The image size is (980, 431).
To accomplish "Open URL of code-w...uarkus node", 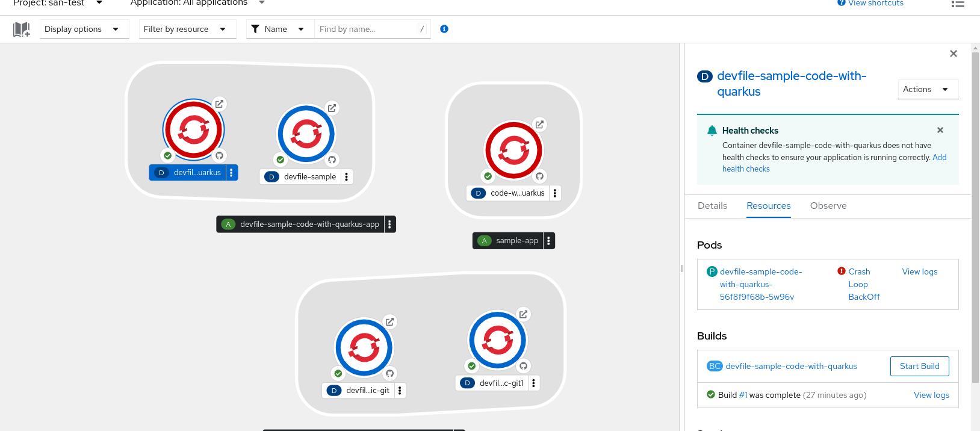I will [x=540, y=125].
